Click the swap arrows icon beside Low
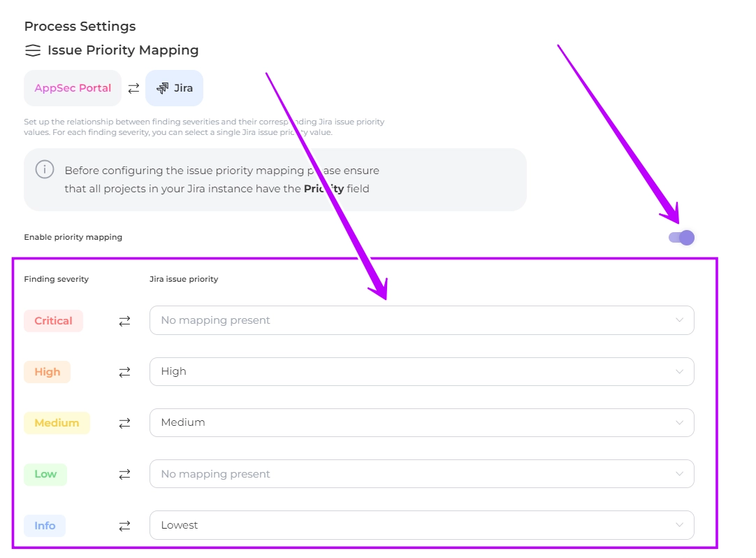The height and width of the screenshot is (558, 756). pyautogui.click(x=124, y=474)
